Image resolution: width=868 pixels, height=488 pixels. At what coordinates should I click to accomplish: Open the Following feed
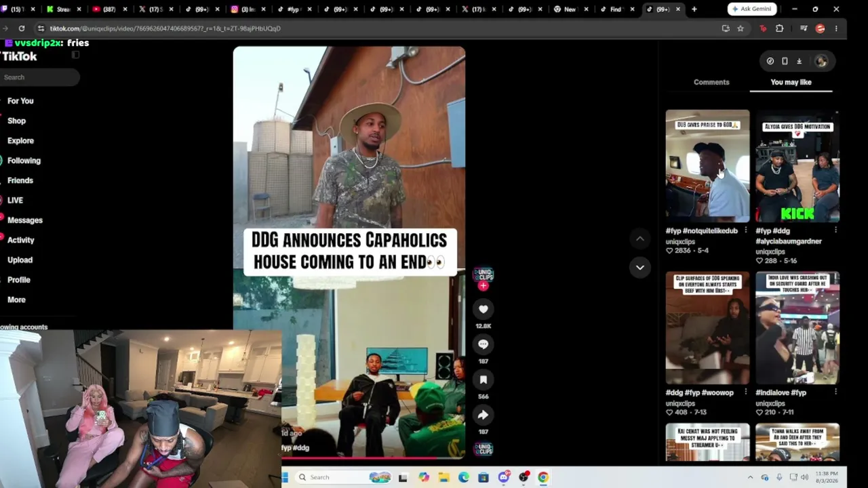click(x=24, y=161)
